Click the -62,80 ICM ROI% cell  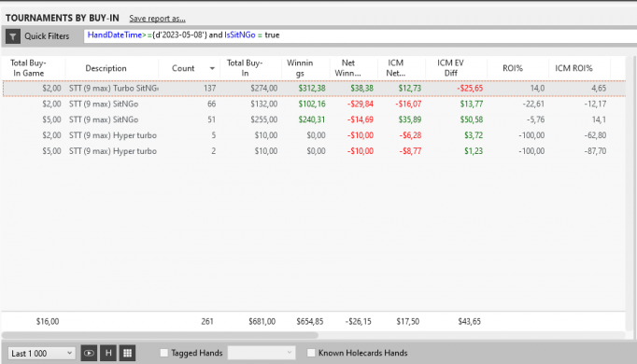[x=595, y=135]
